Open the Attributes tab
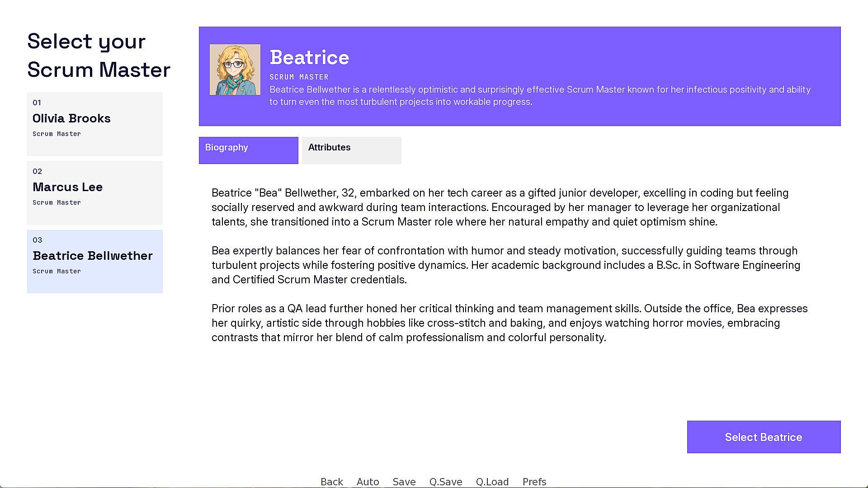The height and width of the screenshot is (488, 868). [352, 150]
